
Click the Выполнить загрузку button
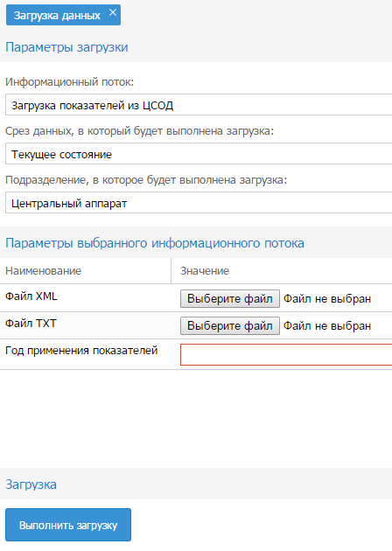pos(68,525)
